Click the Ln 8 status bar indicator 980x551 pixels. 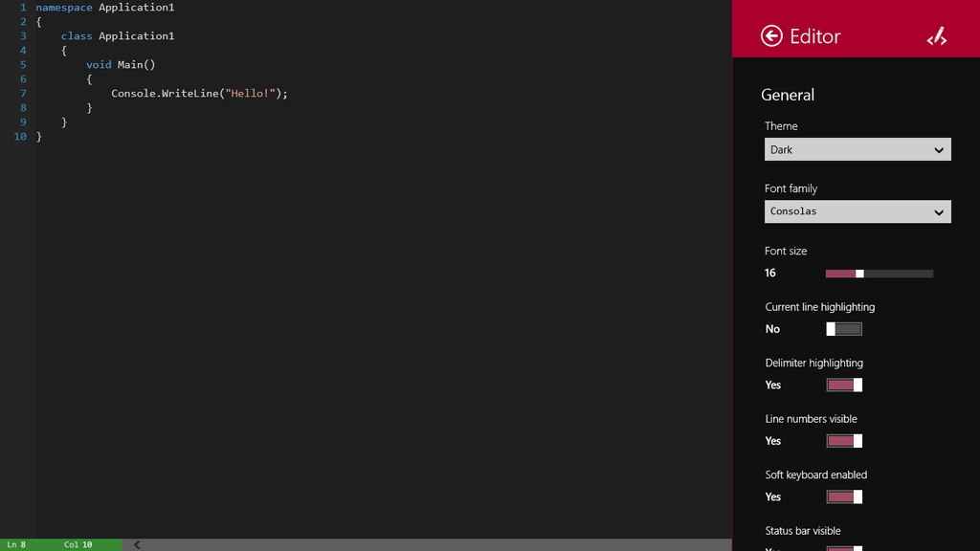[x=16, y=544]
